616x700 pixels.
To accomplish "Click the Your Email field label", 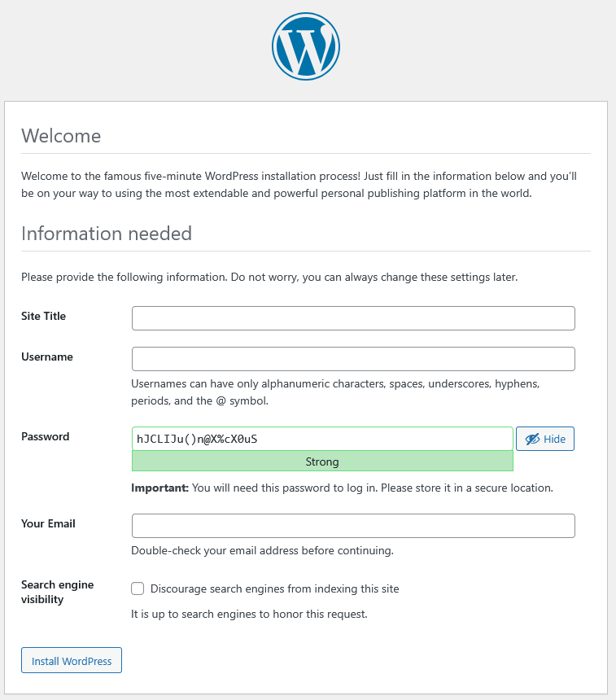I will 48,523.
